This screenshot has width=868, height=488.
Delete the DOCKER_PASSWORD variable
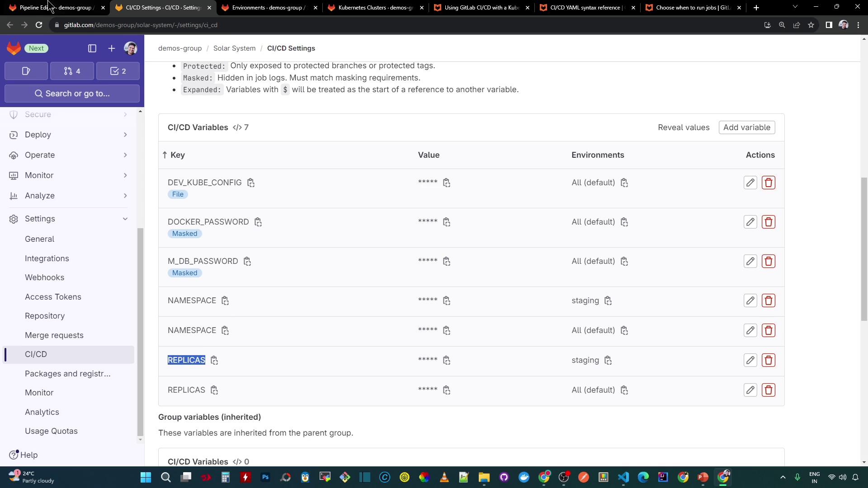[x=768, y=222]
